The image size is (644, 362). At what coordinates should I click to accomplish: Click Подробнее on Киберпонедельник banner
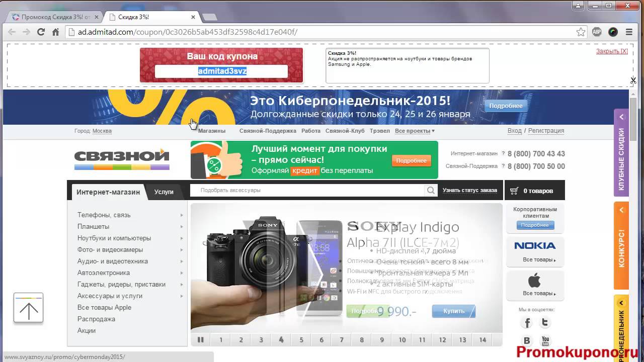[506, 106]
